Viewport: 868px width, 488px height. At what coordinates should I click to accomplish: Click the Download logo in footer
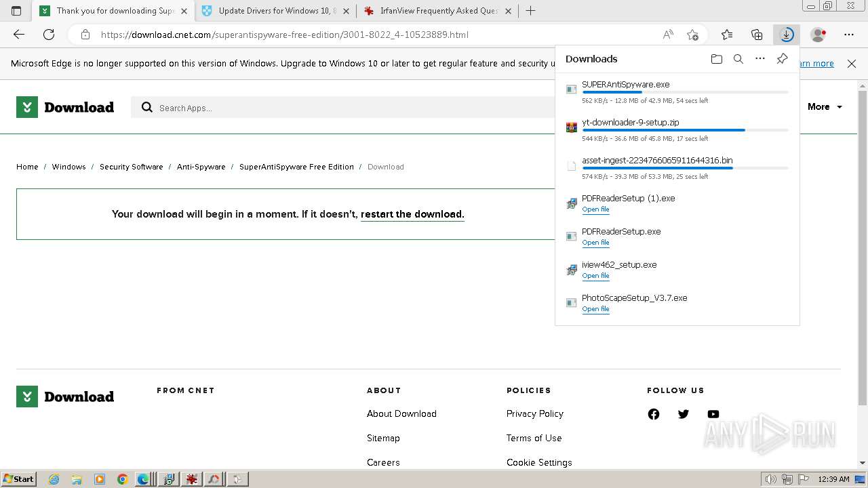65,396
